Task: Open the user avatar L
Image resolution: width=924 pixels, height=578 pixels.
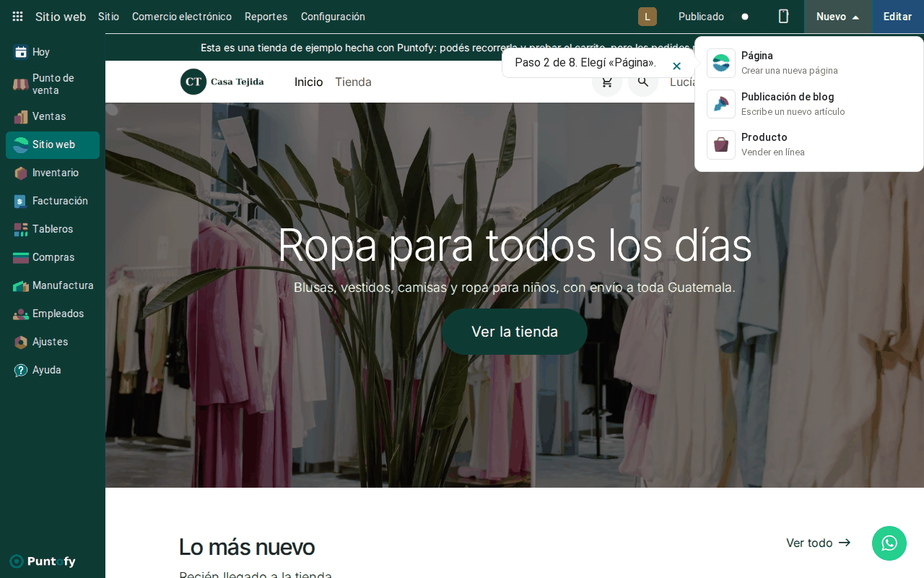Action: tap(648, 17)
